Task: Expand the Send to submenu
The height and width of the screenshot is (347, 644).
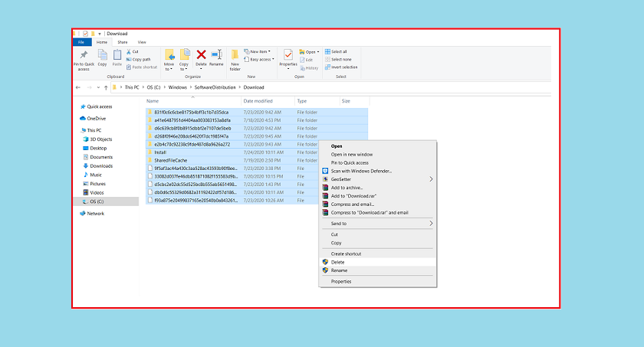Action: [377, 224]
